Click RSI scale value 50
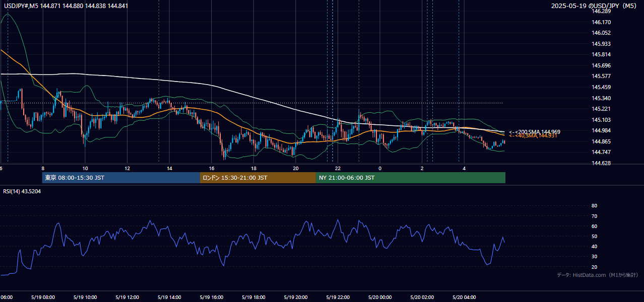Viewport: 644px width, 302px height. (x=594, y=236)
